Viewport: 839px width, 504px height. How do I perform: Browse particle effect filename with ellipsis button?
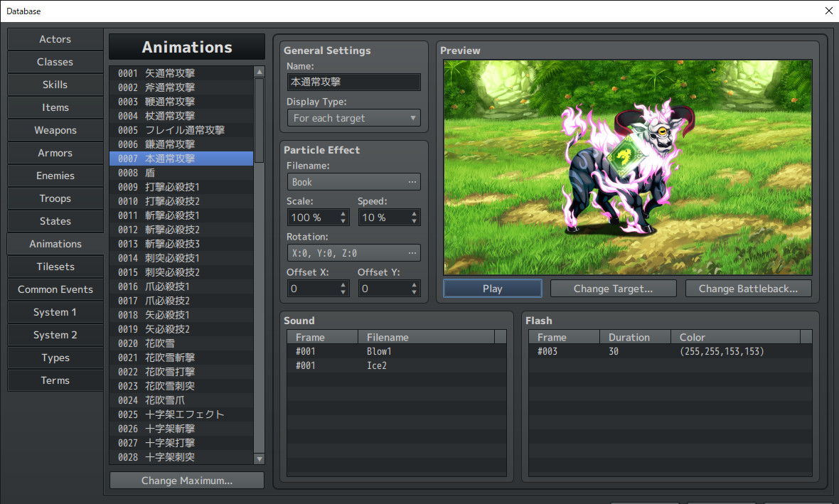(412, 181)
